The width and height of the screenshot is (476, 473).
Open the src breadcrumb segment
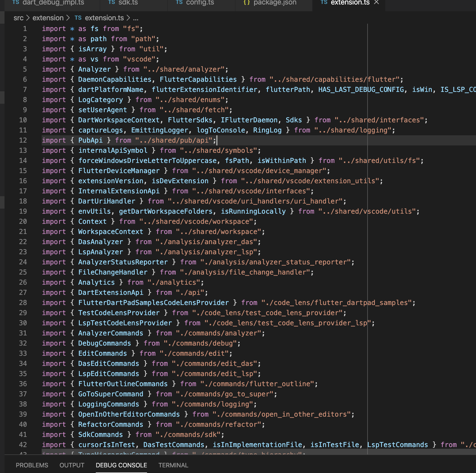[19, 18]
